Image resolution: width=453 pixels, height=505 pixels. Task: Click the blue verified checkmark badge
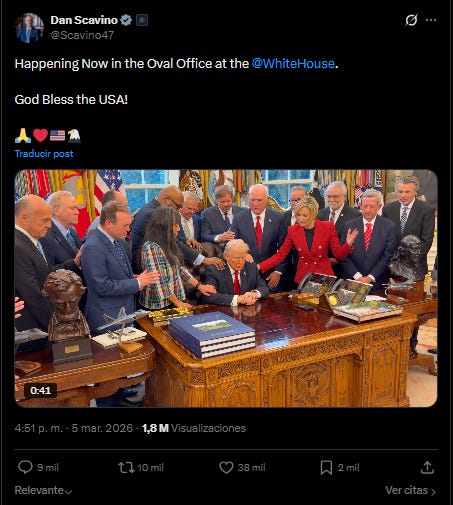(126, 20)
